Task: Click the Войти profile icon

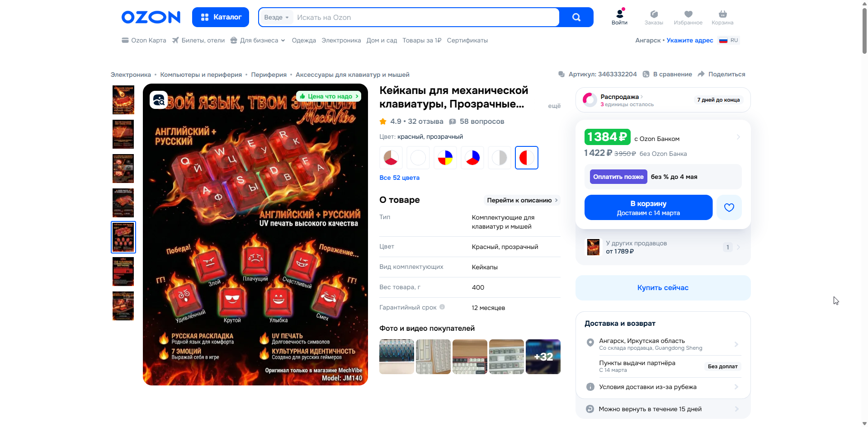Action: tap(619, 17)
